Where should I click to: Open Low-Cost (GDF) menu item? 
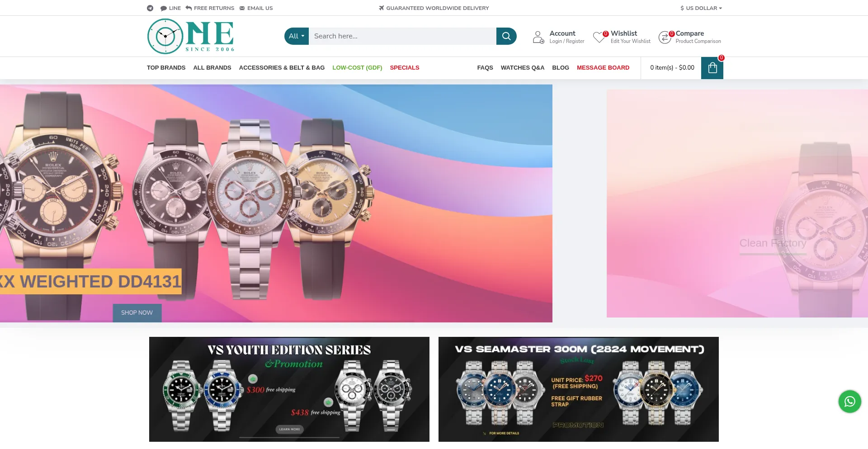coord(357,68)
